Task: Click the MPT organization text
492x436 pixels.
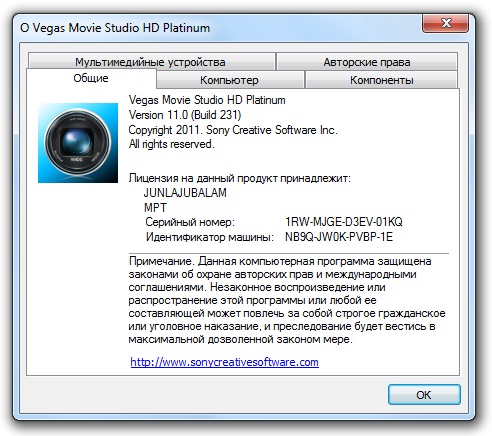Action: coord(155,208)
